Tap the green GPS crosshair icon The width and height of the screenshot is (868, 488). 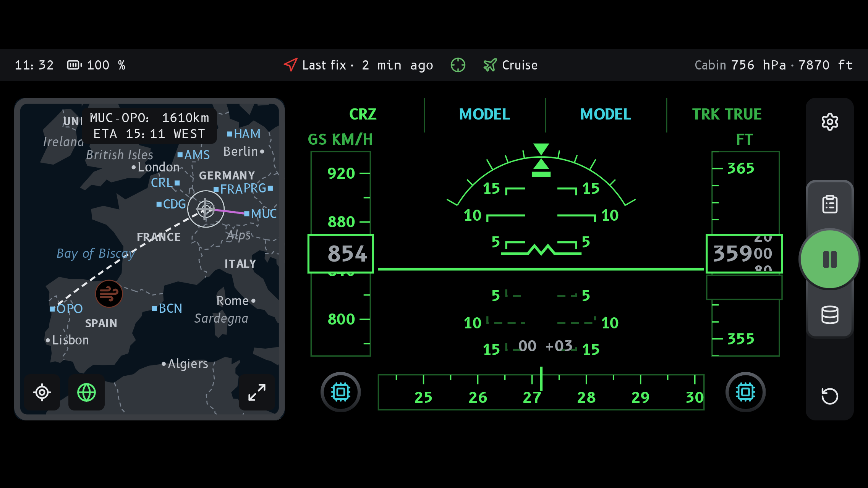[458, 65]
